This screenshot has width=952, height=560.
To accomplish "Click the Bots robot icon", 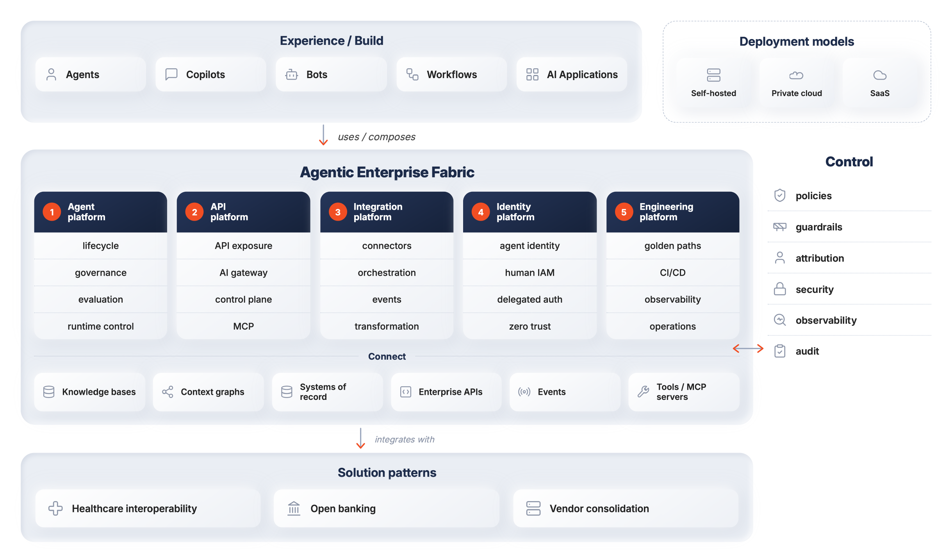I will tap(292, 74).
